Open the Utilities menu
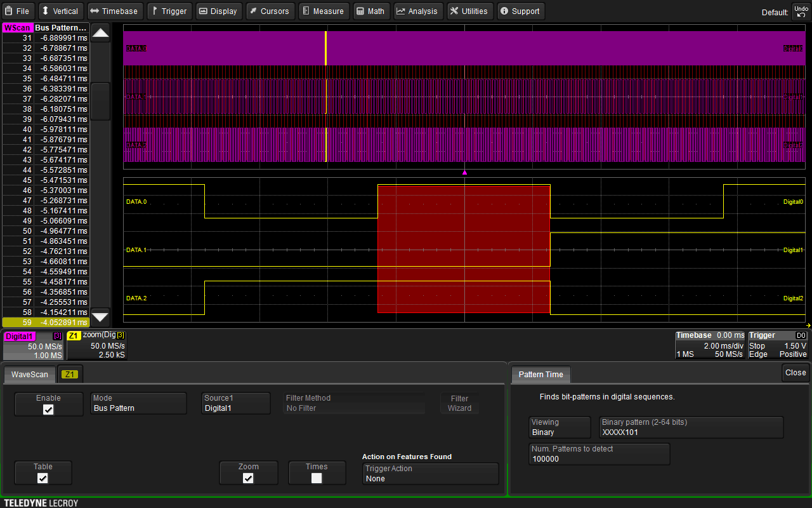The image size is (812, 508). pos(469,11)
